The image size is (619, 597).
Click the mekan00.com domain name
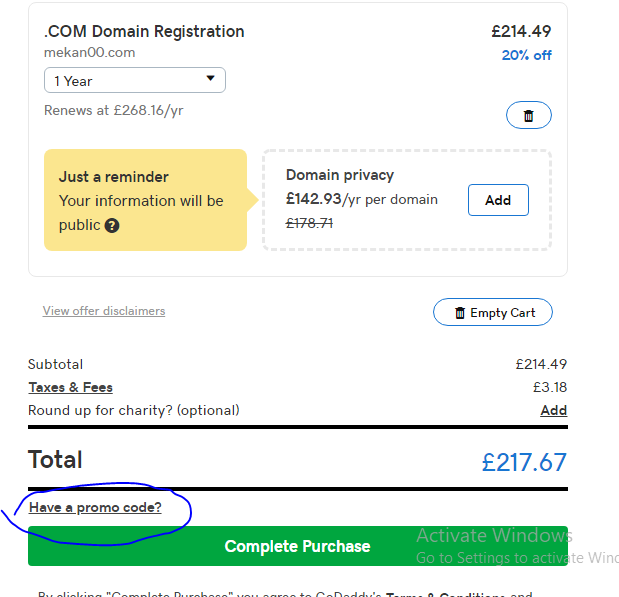[x=89, y=53]
